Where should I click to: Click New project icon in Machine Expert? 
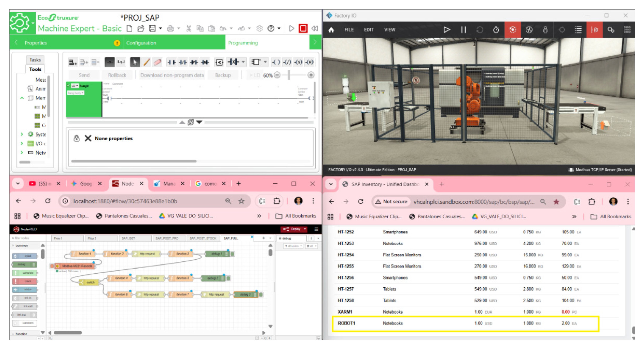click(129, 29)
